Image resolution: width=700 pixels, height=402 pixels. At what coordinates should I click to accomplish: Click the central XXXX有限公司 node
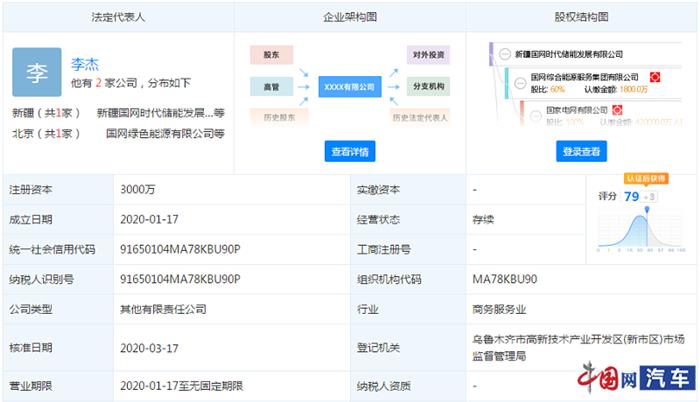(x=349, y=86)
